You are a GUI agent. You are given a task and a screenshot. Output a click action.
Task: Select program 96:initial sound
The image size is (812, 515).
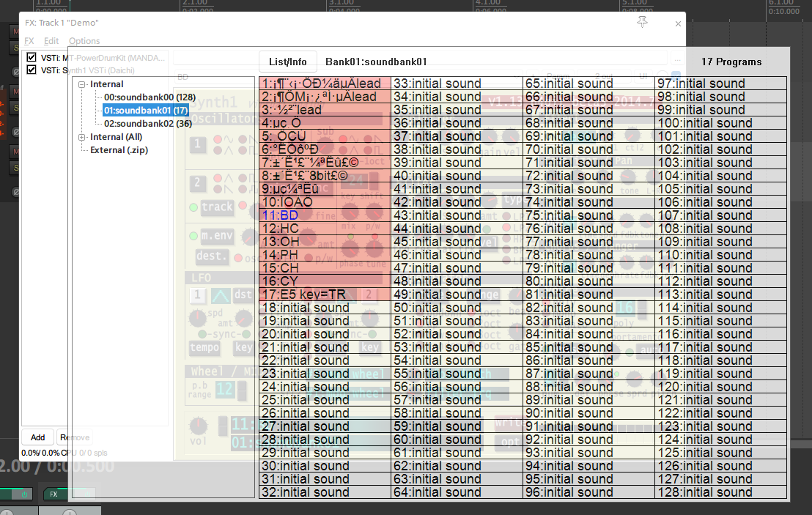click(588, 492)
